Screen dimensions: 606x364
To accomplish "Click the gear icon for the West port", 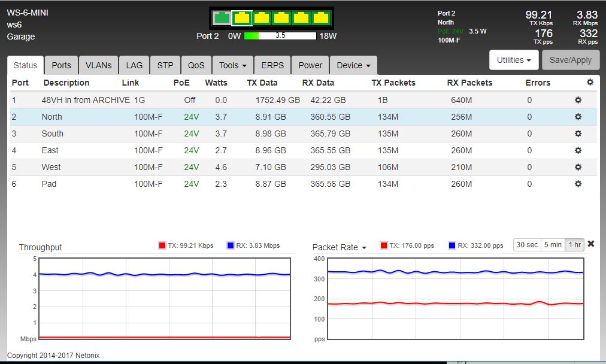I will (578, 167).
